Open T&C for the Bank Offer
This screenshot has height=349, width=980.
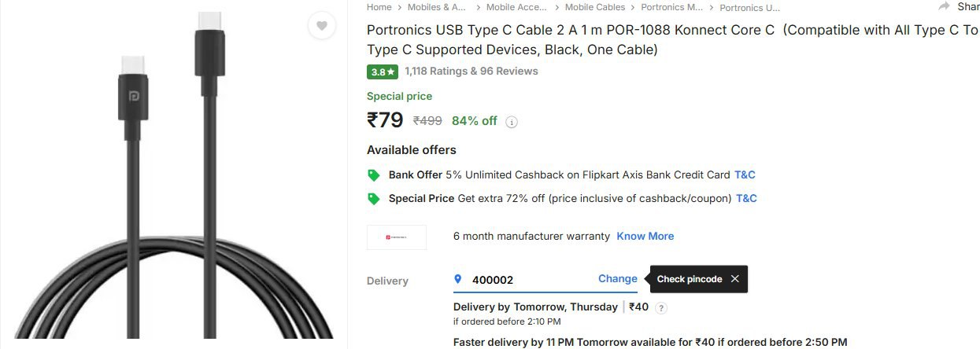click(x=745, y=174)
